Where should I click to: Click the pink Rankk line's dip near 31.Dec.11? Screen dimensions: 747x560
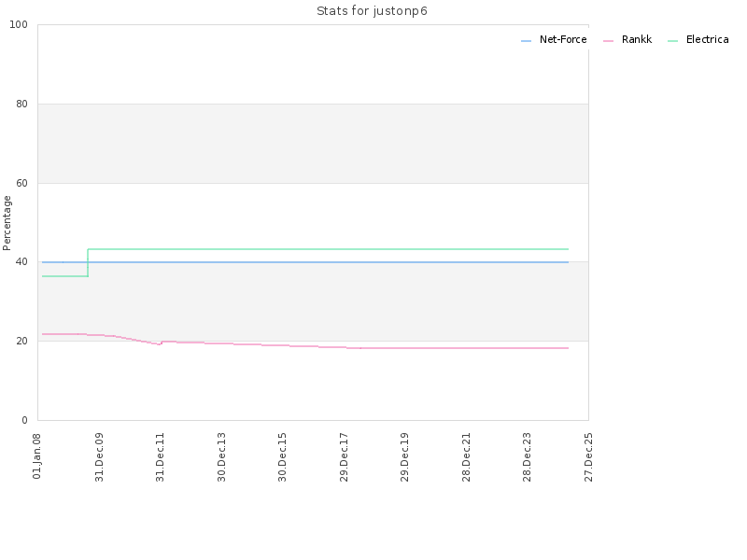(160, 343)
